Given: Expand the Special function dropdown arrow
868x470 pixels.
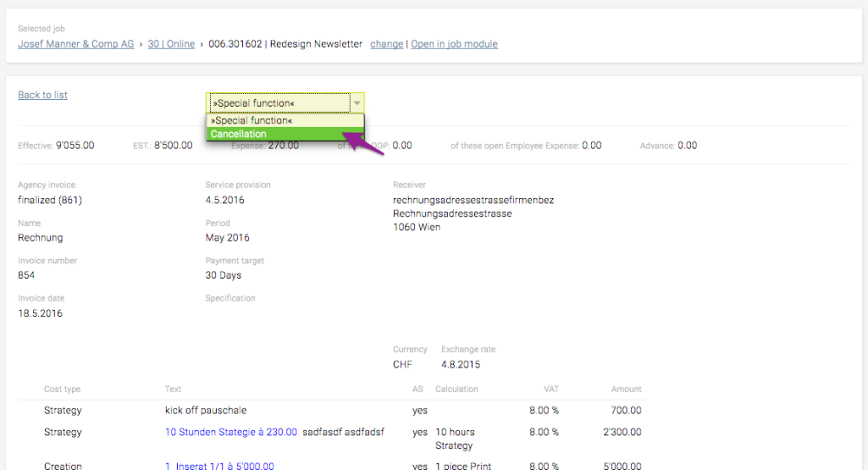Looking at the screenshot, I should pyautogui.click(x=357, y=103).
